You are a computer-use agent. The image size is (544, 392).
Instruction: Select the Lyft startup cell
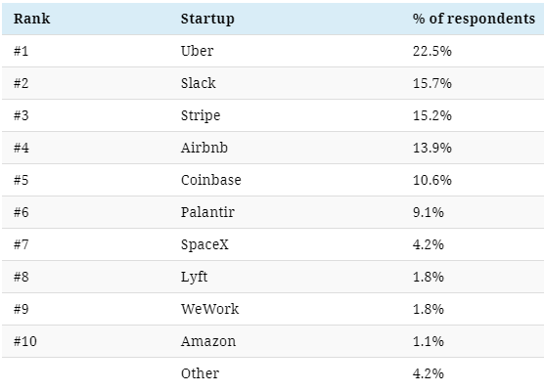[x=194, y=277]
